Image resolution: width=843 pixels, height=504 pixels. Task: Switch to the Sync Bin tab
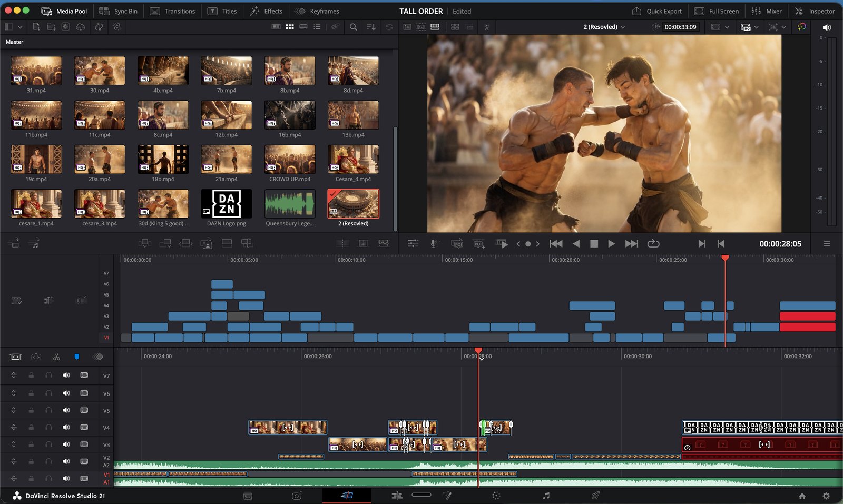(118, 11)
